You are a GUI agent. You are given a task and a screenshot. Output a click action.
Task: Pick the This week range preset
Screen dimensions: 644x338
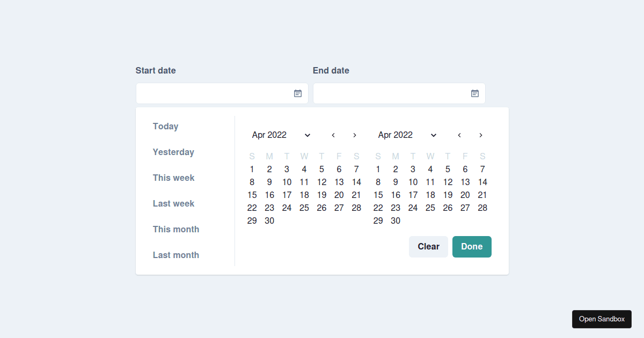coord(173,178)
